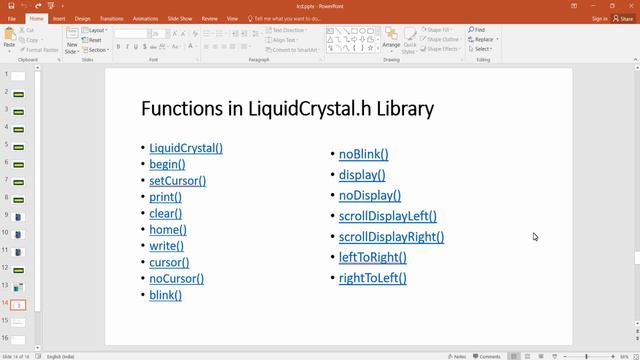
Task: Switch to the Transitions tab
Action: (111, 19)
